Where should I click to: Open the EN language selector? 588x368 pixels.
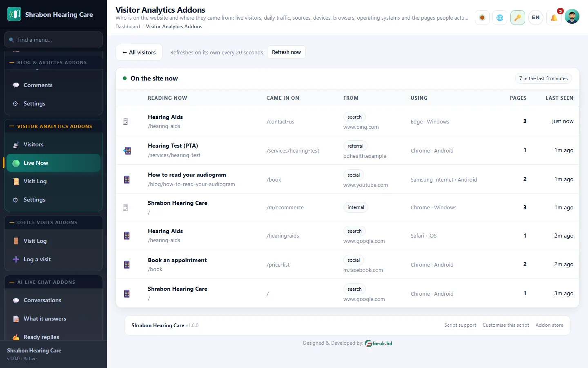pyautogui.click(x=536, y=18)
